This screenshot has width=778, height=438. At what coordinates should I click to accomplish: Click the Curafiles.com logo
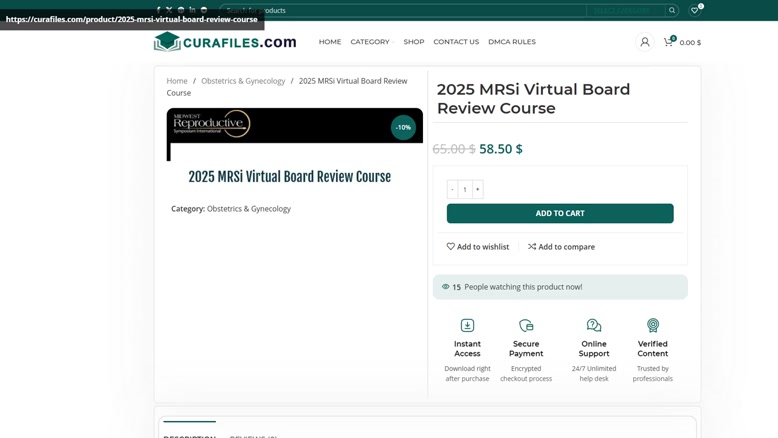225,42
